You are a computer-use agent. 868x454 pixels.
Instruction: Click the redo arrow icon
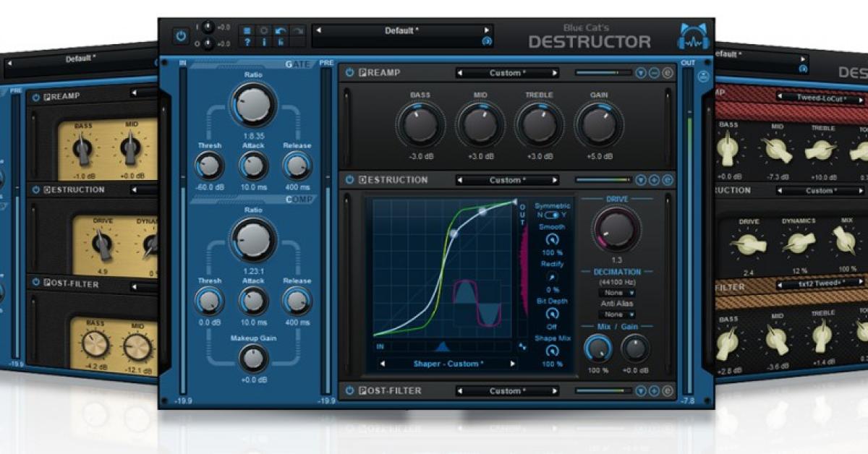tap(299, 30)
